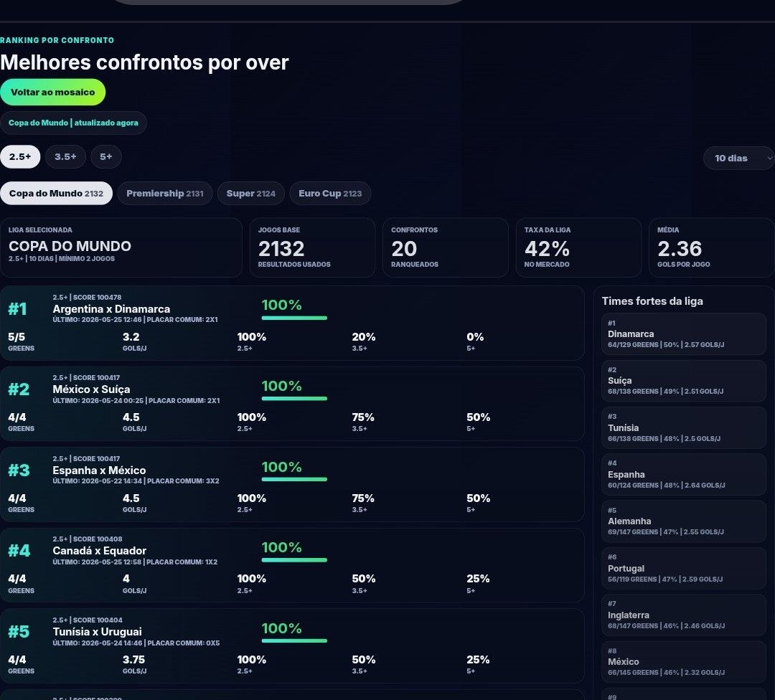Click the 100% progress bar for México x Suíça

tap(295, 399)
